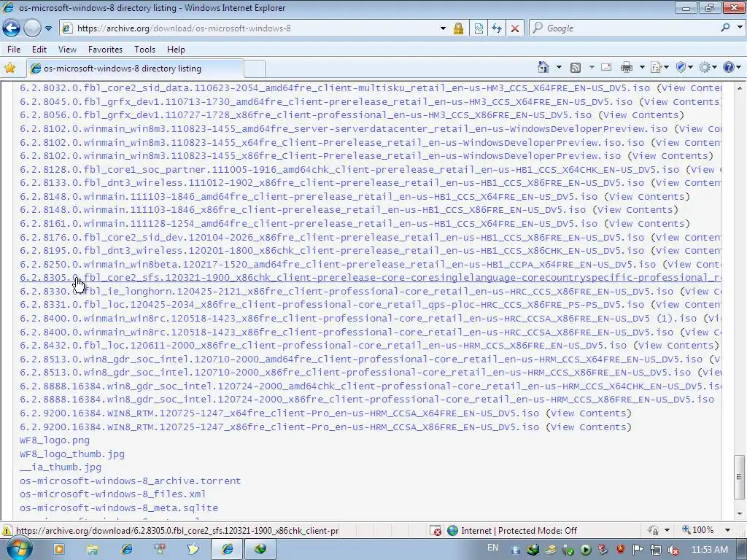747x560 pixels.
Task: Click the muted volume tray icon
Action: tap(673, 550)
